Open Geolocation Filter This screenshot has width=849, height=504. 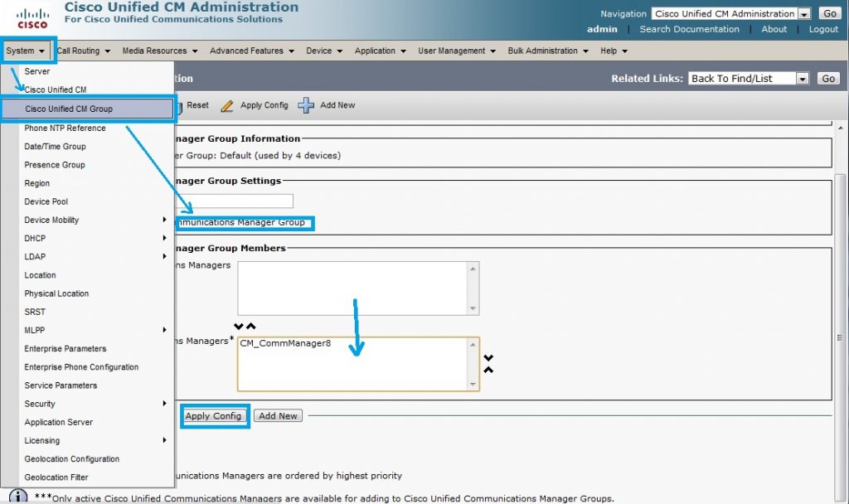pyautogui.click(x=56, y=478)
